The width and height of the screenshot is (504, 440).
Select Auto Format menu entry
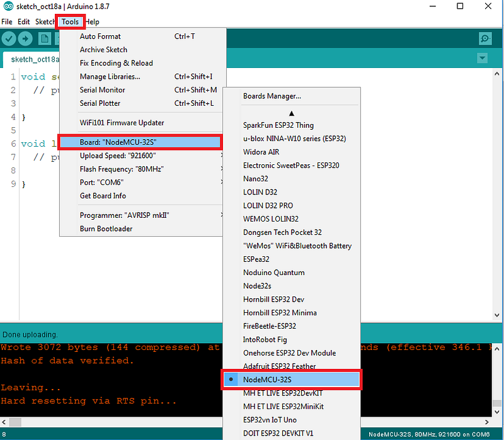[143, 37]
